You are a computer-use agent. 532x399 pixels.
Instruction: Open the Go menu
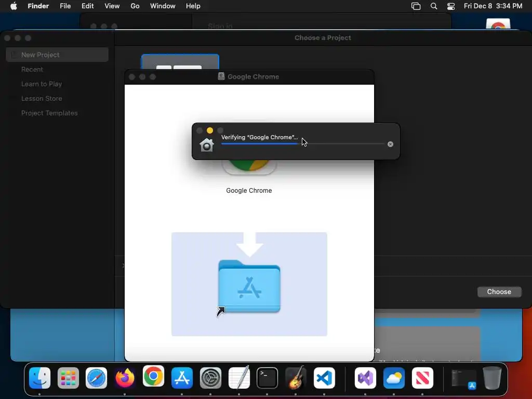click(135, 6)
